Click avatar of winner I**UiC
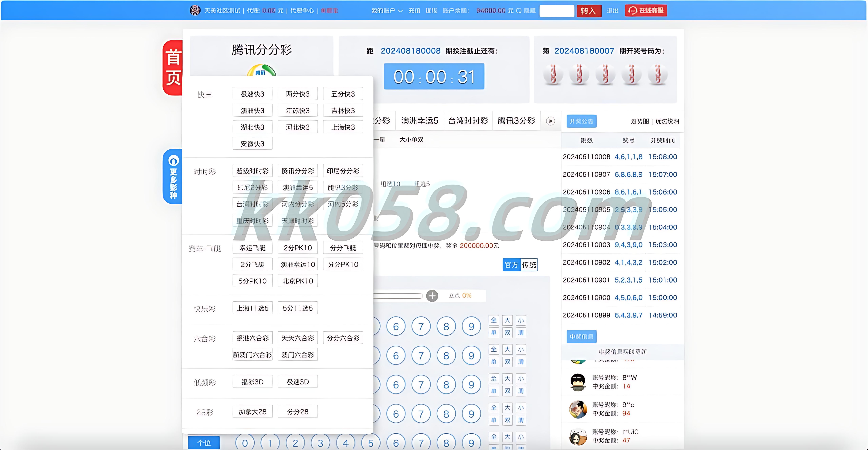The image size is (868, 450). pos(578,436)
